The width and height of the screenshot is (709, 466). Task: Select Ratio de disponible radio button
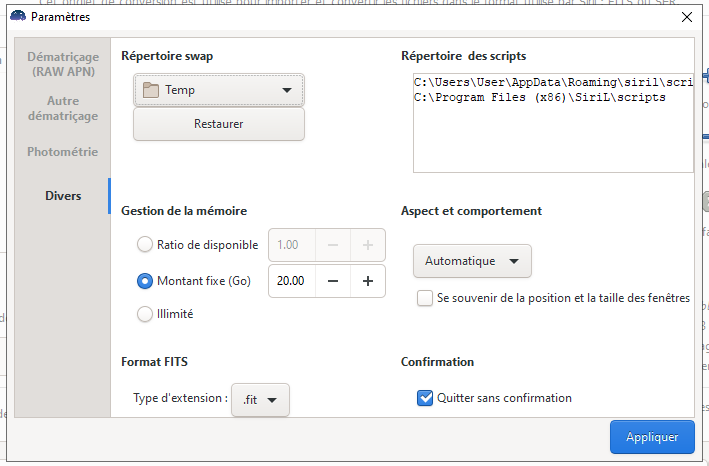[x=145, y=245]
